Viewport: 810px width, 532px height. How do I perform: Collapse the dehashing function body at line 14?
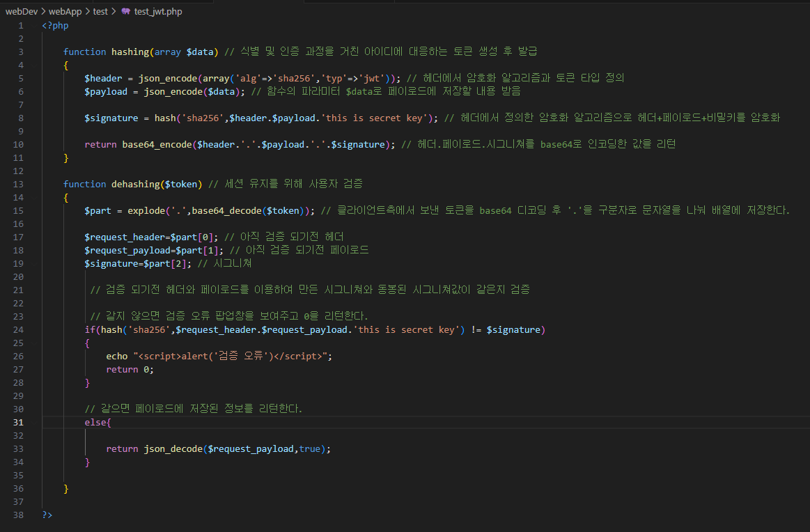(x=34, y=197)
